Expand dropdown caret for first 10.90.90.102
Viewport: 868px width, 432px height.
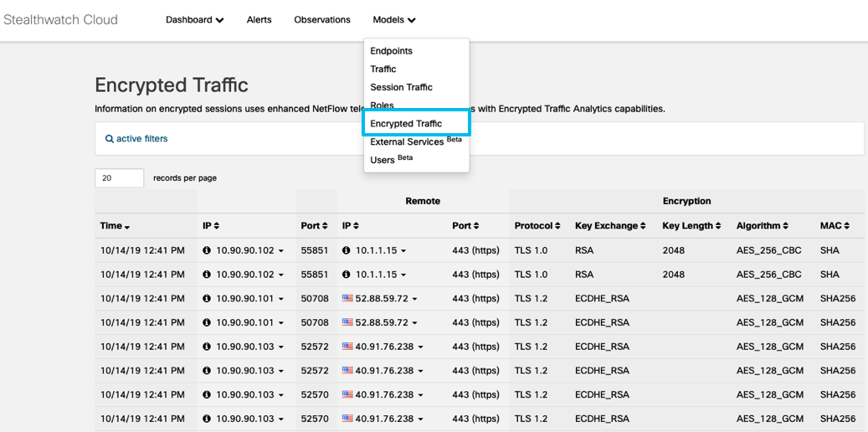tap(281, 251)
